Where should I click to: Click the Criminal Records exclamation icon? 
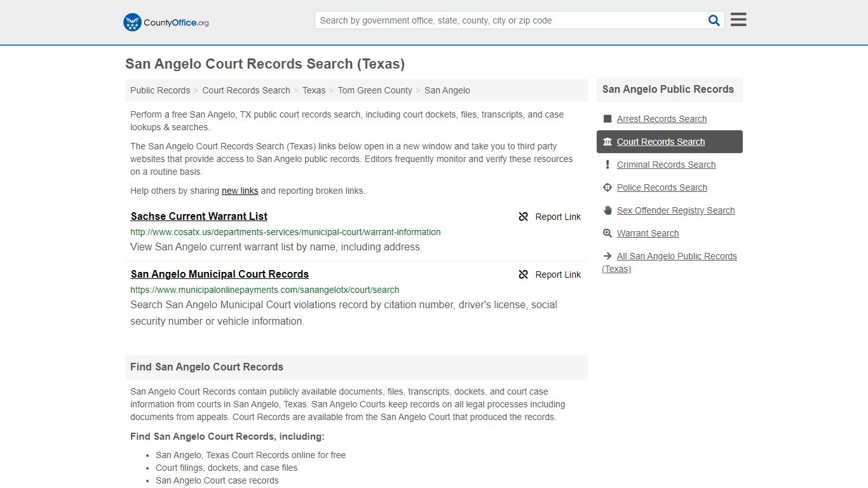point(607,165)
